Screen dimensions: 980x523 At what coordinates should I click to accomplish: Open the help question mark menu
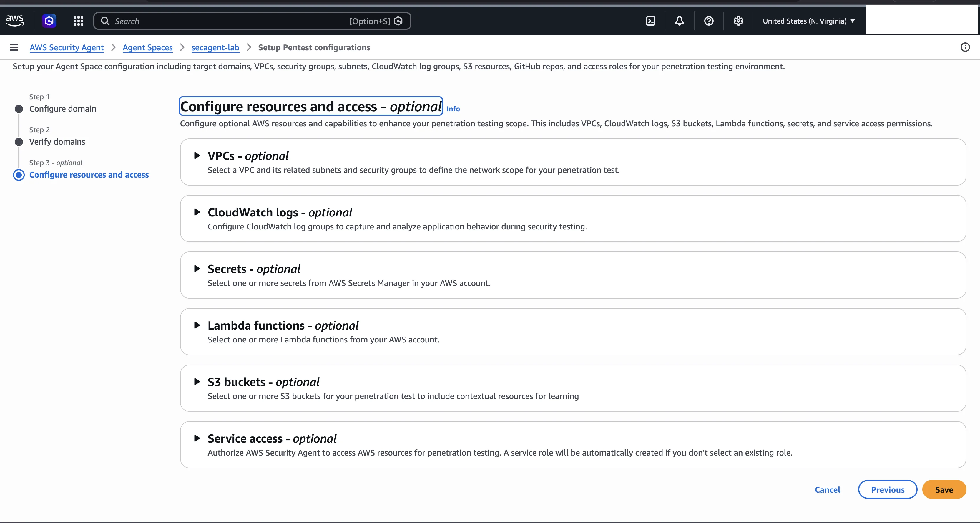(709, 21)
